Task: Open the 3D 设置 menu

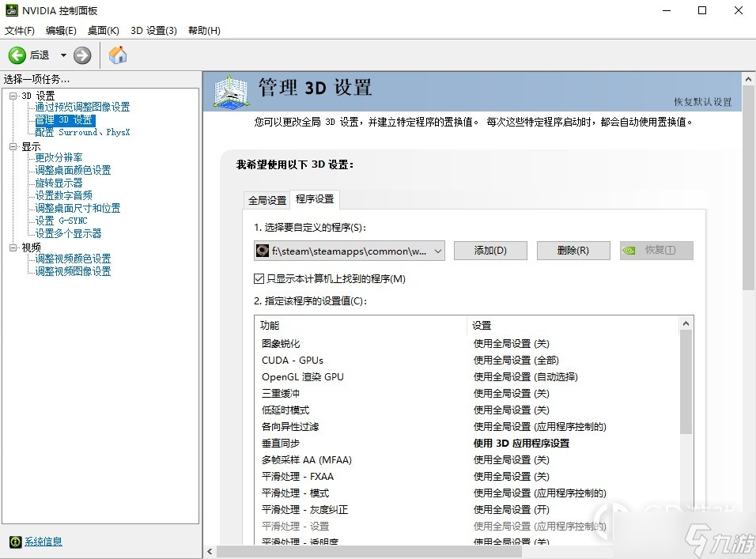Action: click(x=153, y=30)
